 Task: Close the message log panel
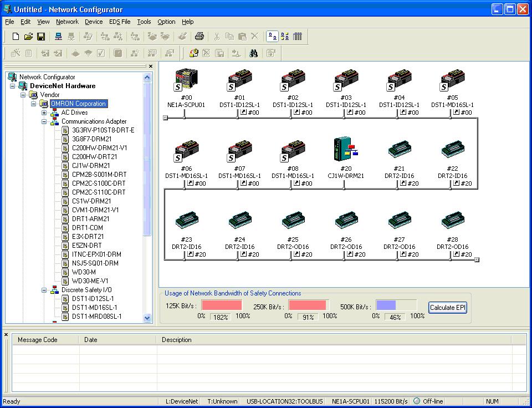pos(6,335)
